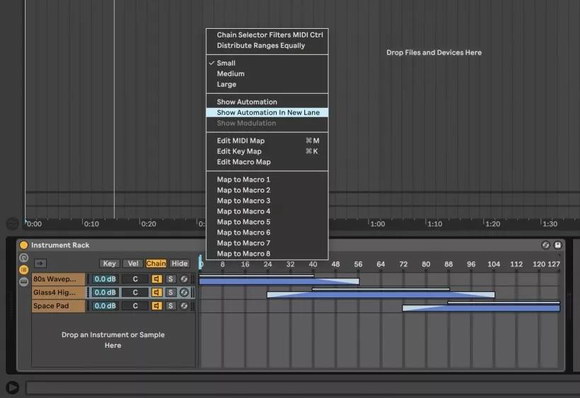Screen dimensions: 580x398
Task: Toggle the rack chain list view button
Action: tap(24, 270)
